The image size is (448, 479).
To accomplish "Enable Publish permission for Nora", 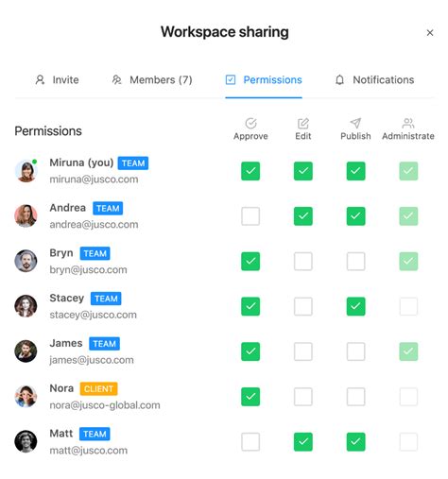I will click(355, 396).
